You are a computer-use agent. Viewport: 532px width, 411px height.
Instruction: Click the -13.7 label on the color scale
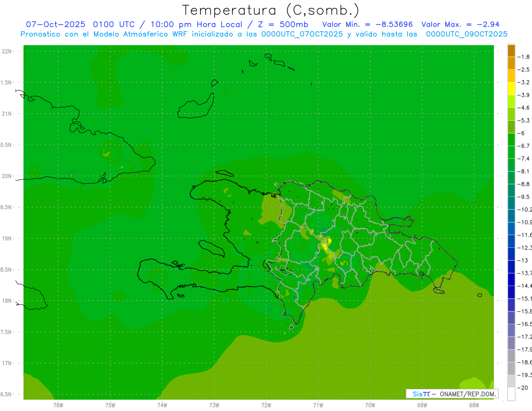(525, 273)
